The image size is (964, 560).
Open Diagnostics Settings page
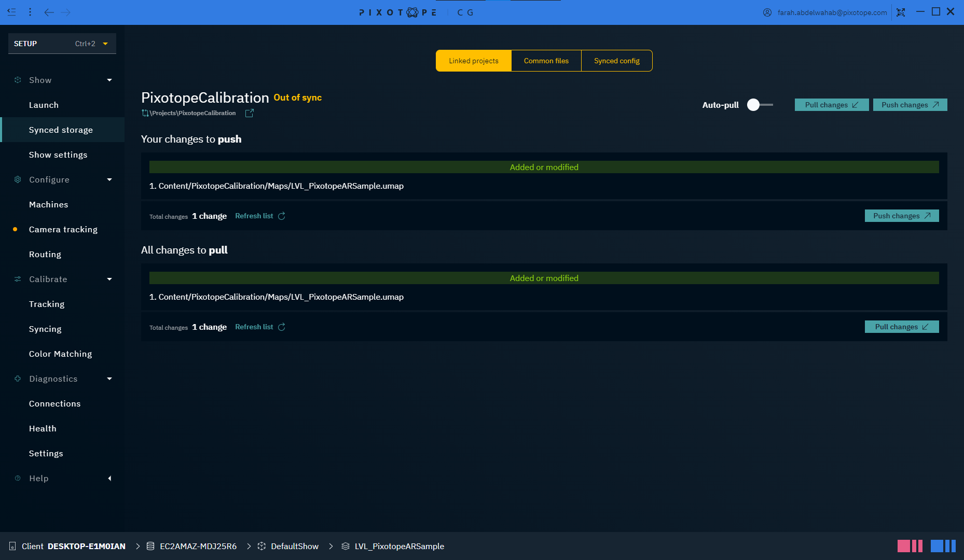[x=62, y=453]
